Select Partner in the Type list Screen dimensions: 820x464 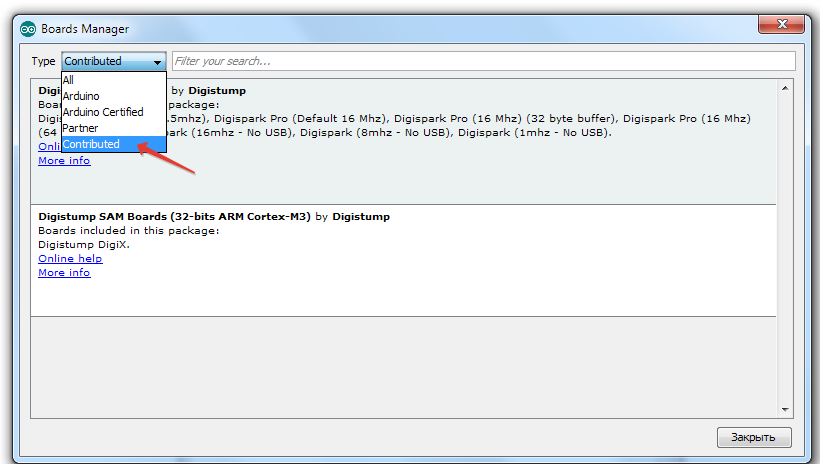114,128
